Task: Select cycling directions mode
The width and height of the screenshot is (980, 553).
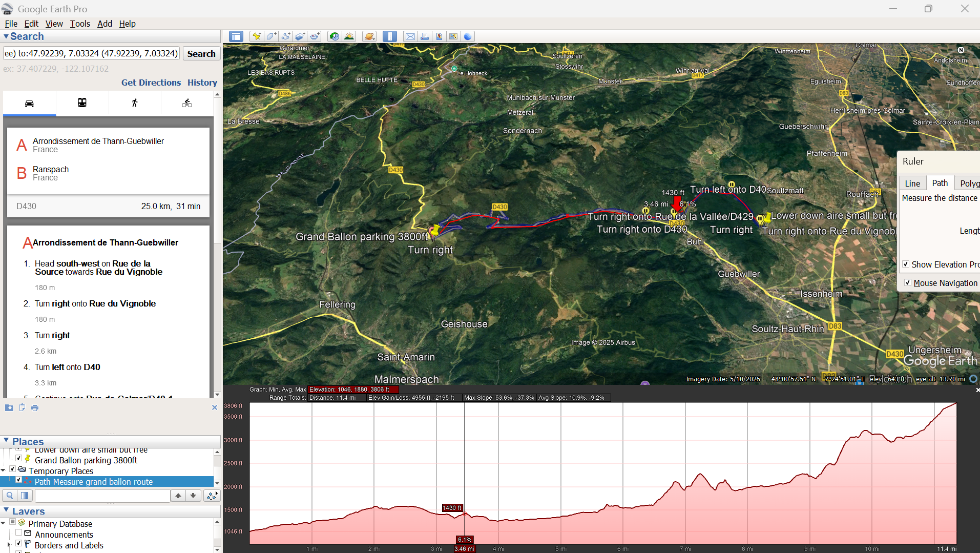Action: [187, 103]
